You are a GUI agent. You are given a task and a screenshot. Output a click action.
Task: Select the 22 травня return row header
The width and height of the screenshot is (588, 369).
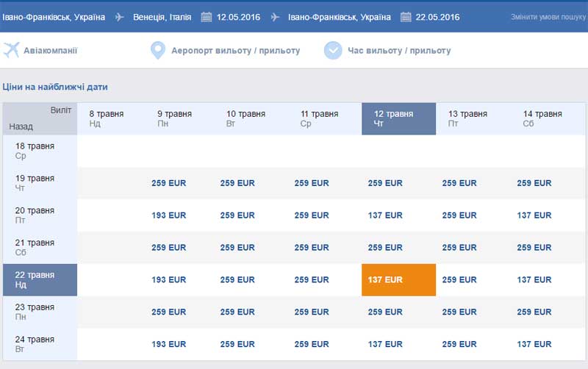(x=40, y=280)
